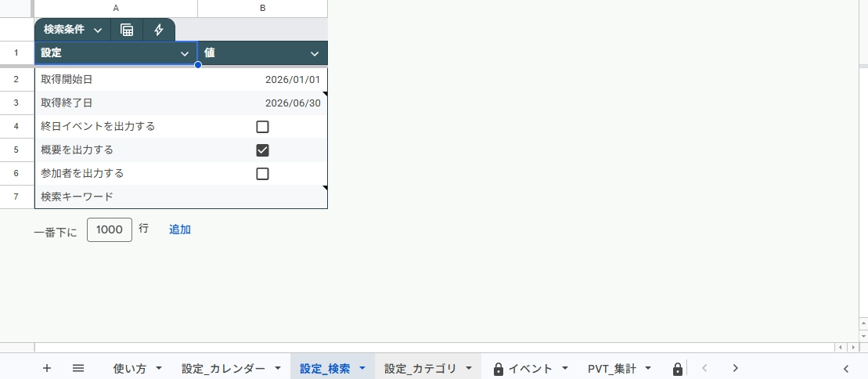
Task: Open 検索条件 table name dropdown
Action: click(x=98, y=31)
